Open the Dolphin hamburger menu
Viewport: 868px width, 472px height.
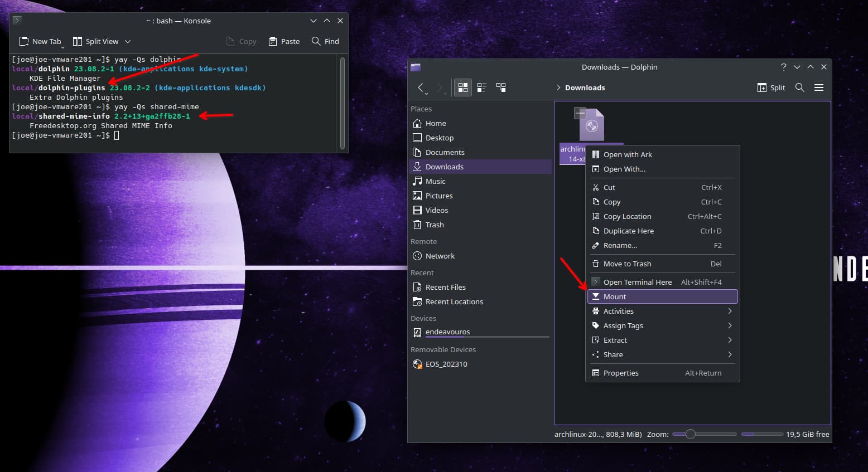pyautogui.click(x=819, y=87)
